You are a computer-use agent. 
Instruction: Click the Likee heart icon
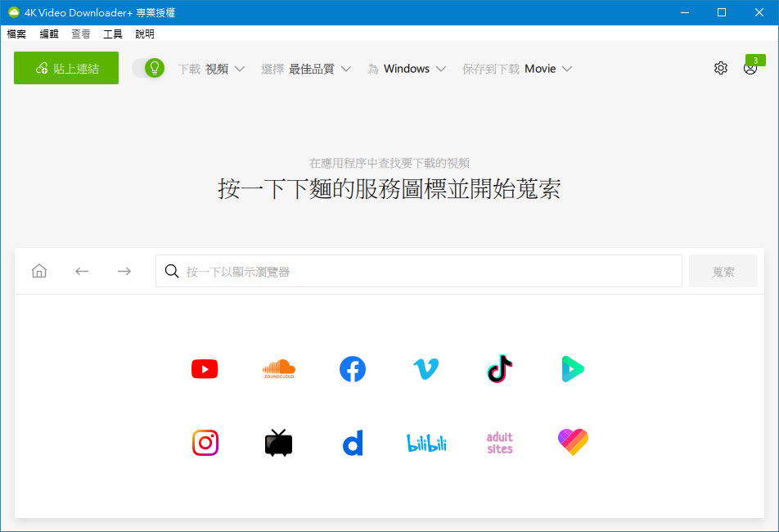click(x=572, y=442)
